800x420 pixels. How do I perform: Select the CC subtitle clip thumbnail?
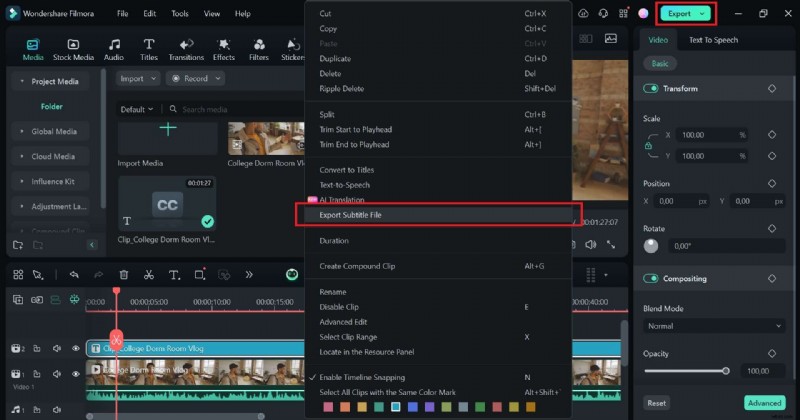pyautogui.click(x=166, y=203)
